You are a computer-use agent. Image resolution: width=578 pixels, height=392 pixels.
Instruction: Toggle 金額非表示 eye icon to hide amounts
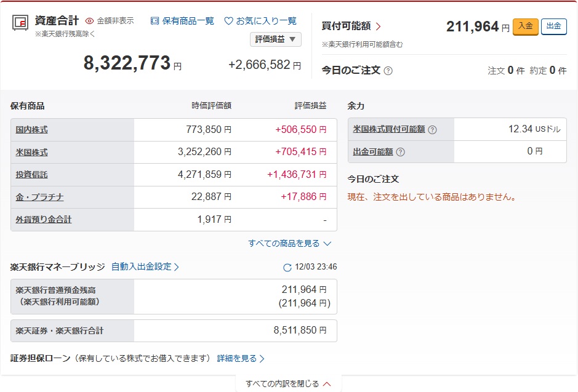[x=90, y=21]
